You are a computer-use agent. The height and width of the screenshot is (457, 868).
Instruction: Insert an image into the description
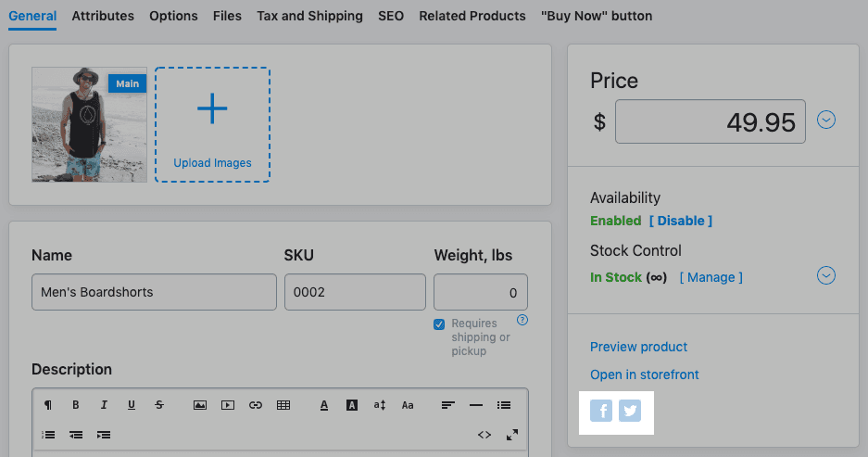coord(199,405)
